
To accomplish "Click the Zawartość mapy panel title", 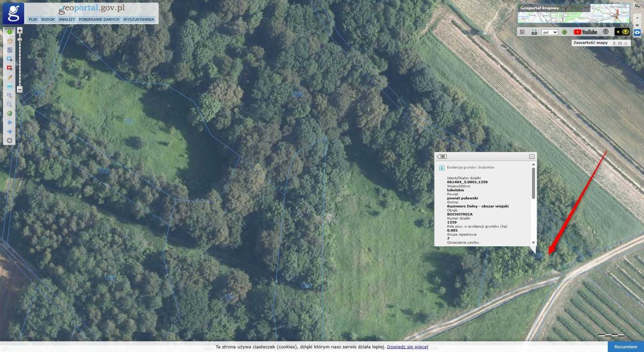I will coord(590,43).
